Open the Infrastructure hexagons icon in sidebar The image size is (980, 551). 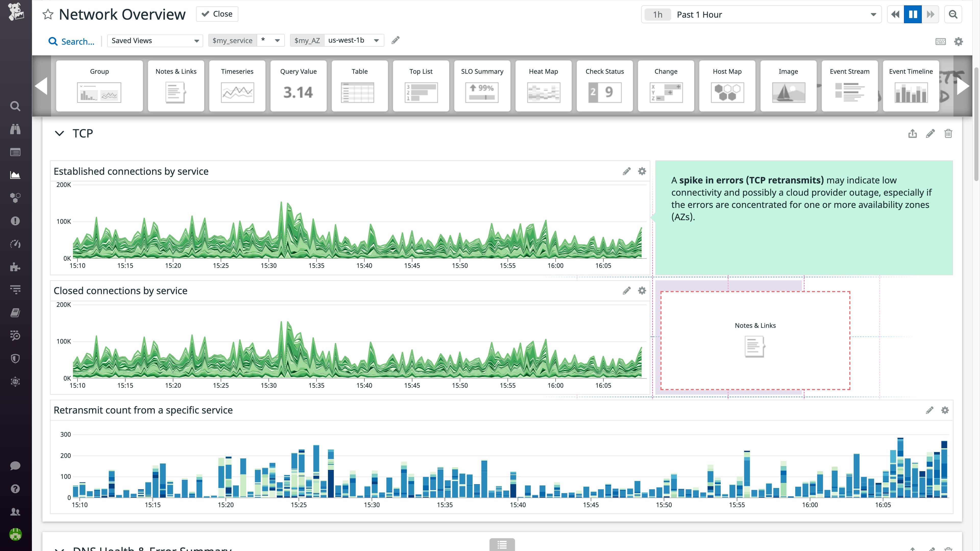[15, 197]
